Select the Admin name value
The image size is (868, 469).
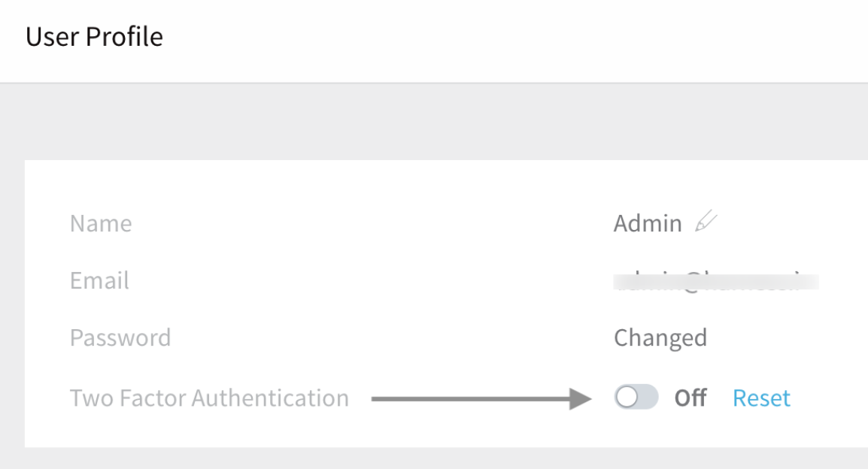tap(648, 223)
